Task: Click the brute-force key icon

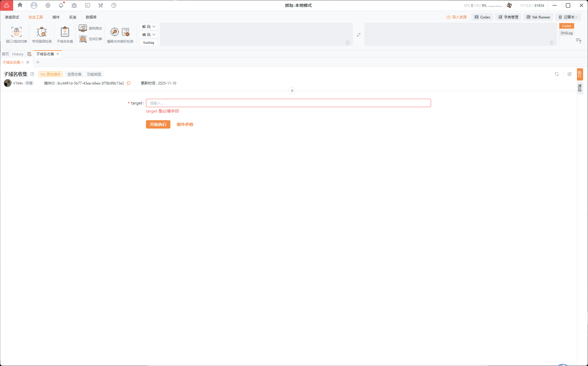Action: point(114,32)
